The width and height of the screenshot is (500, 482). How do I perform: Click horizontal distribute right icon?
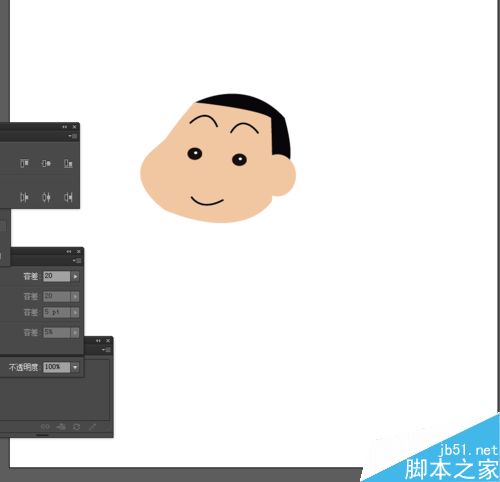(68, 197)
